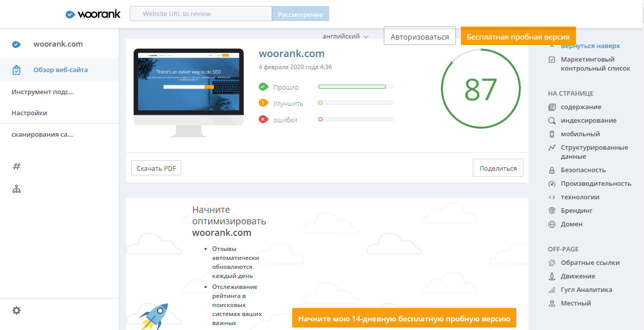This screenshot has height=330, width=644.
Task: Click the Брендинг fingerprint icon
Action: pyautogui.click(x=552, y=211)
